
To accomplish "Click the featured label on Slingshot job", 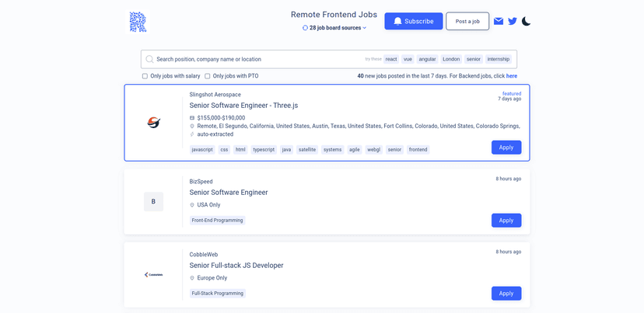I will point(512,93).
